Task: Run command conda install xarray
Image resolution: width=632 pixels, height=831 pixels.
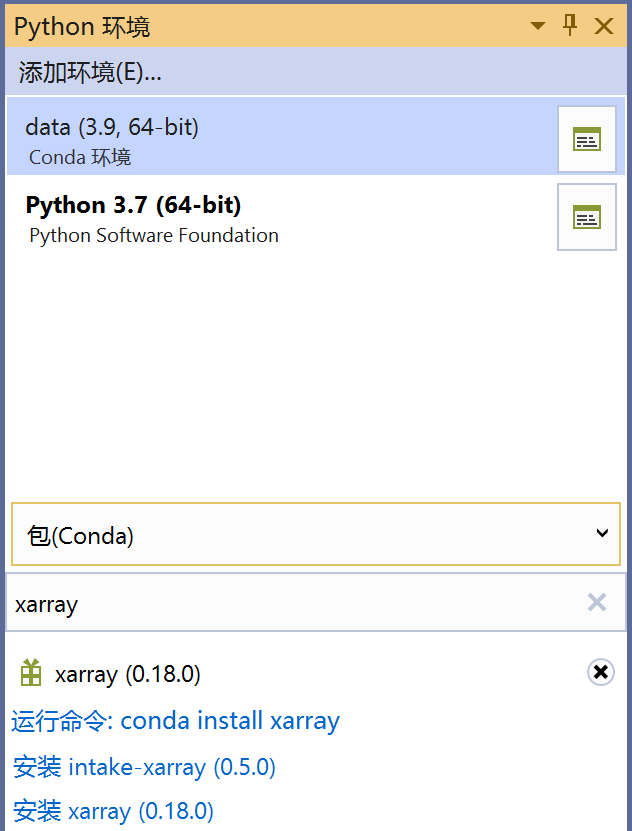Action: tap(175, 721)
